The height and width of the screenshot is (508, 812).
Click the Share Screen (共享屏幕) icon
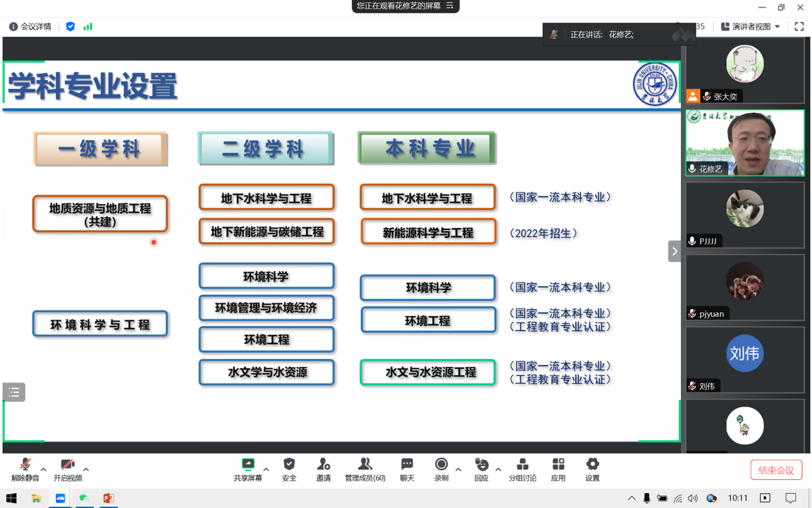pos(247,465)
